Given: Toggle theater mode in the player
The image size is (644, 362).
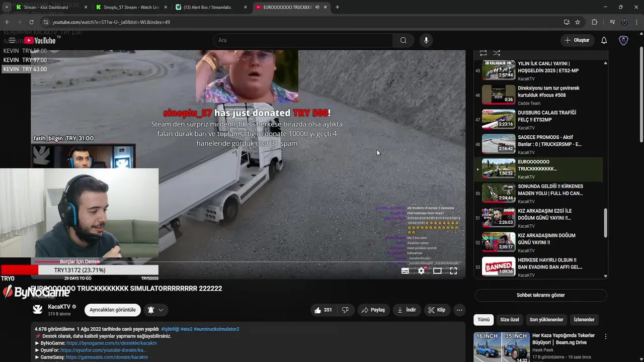Looking at the screenshot, I should [437, 271].
